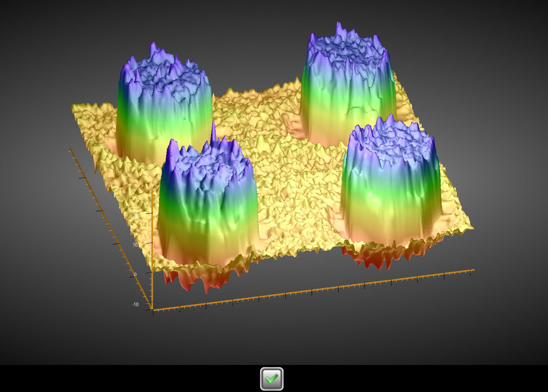The height and width of the screenshot is (392, 548).
Task: Click the green checkmark confirm button
Action: [x=271, y=379]
